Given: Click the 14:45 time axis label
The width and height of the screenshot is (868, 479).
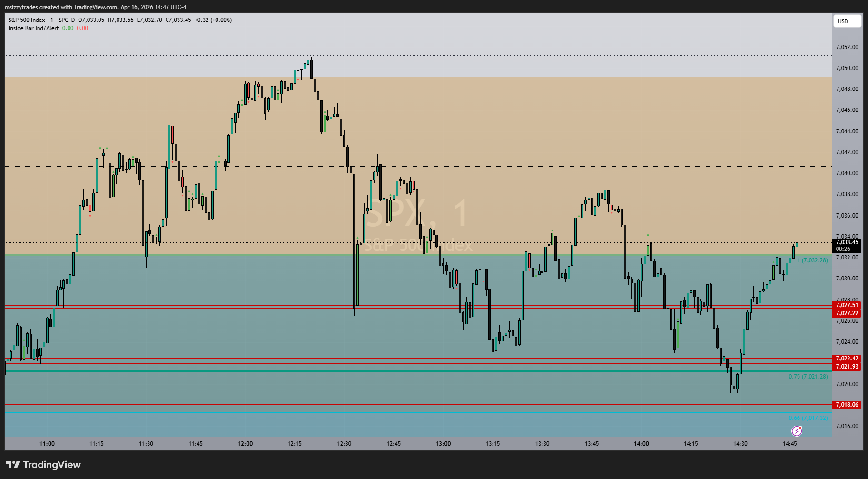Looking at the screenshot, I should point(789,444).
